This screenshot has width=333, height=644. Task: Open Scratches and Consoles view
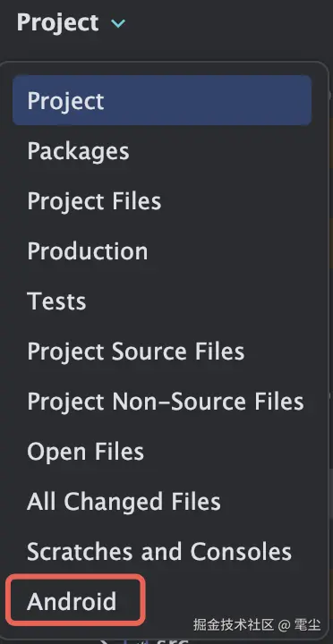coord(159,552)
